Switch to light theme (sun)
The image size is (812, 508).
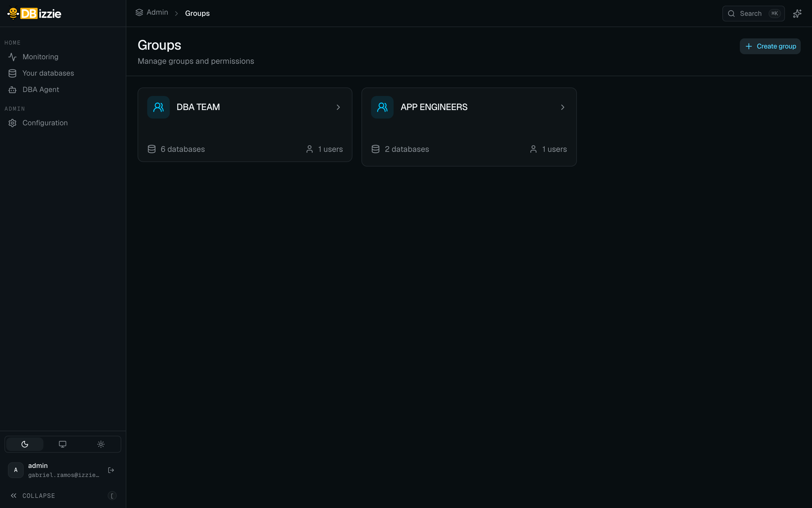point(101,444)
